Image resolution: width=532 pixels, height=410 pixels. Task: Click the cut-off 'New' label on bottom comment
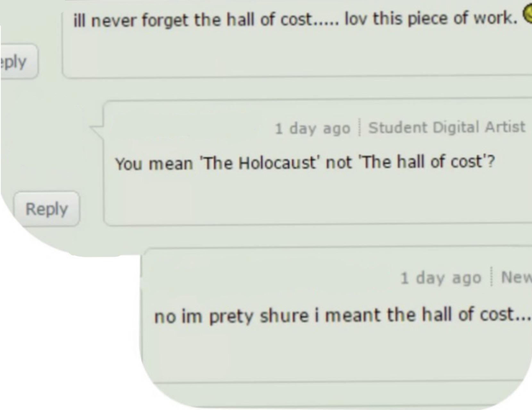[x=517, y=277]
